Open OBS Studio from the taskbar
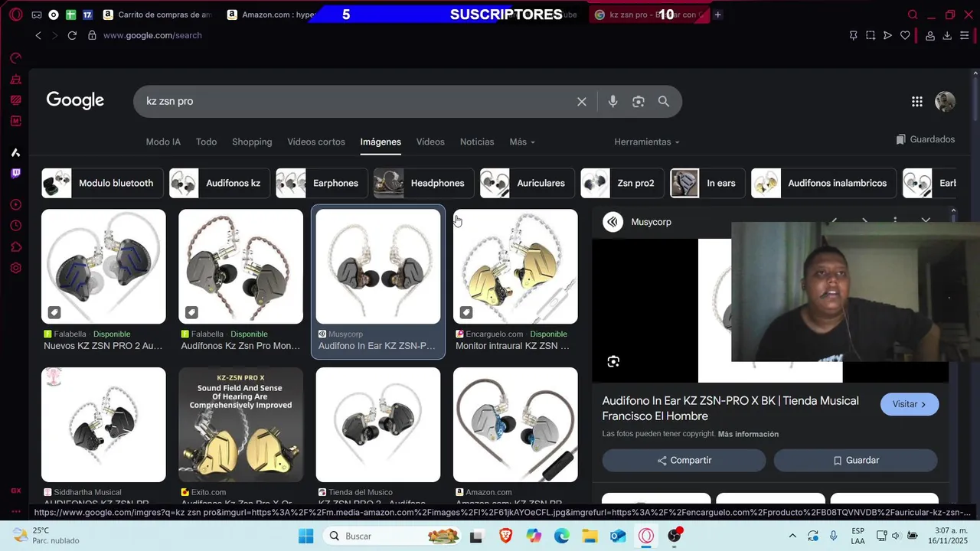980x551 pixels. click(x=675, y=536)
